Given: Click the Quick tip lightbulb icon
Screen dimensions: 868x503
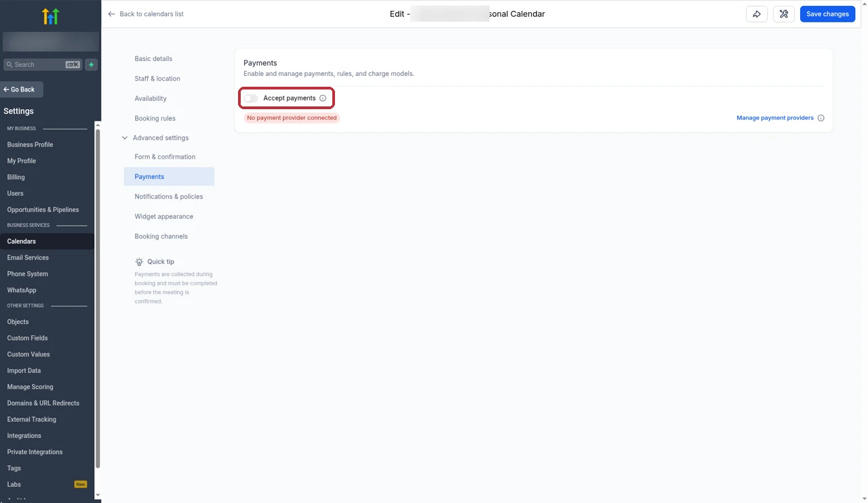Looking at the screenshot, I should pos(139,262).
